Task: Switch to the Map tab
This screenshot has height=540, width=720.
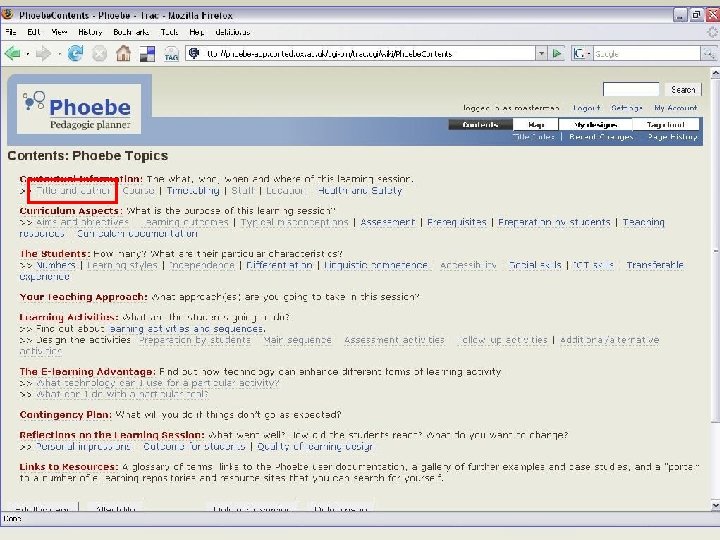Action: [x=536, y=124]
